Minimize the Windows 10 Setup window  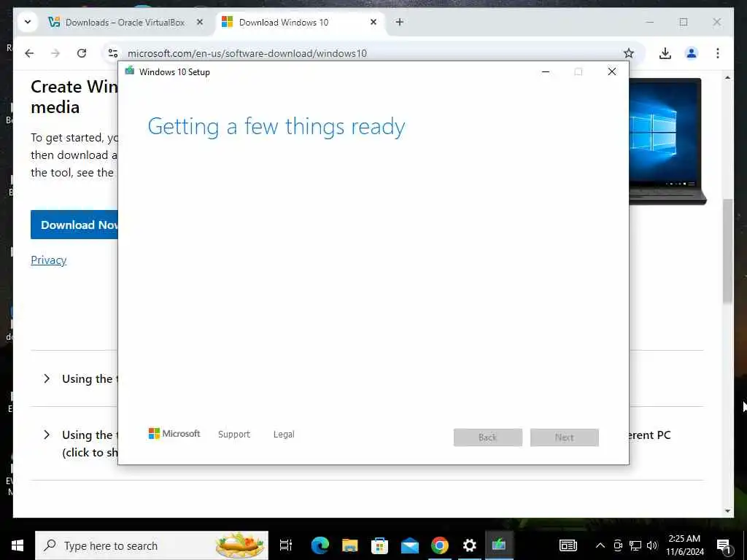click(546, 72)
